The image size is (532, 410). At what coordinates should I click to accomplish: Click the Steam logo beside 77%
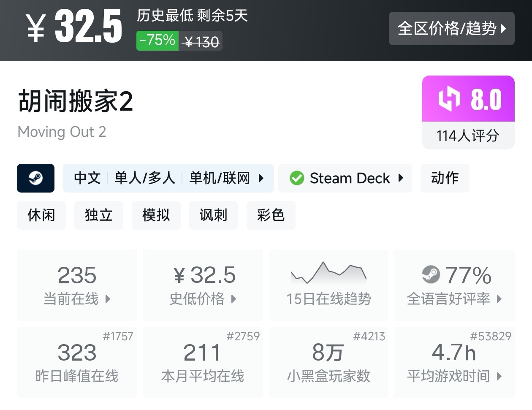tap(431, 274)
